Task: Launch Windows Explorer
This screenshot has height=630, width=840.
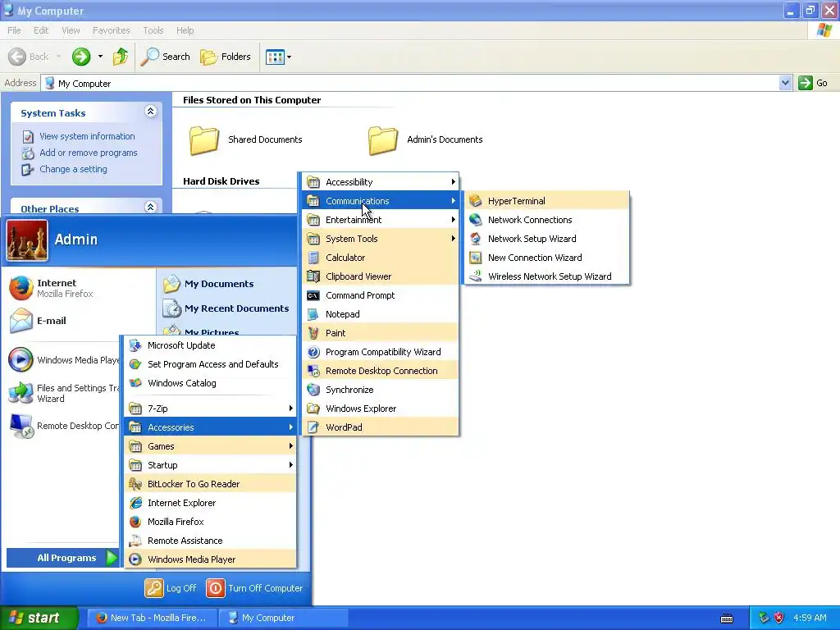Action: [381, 409]
